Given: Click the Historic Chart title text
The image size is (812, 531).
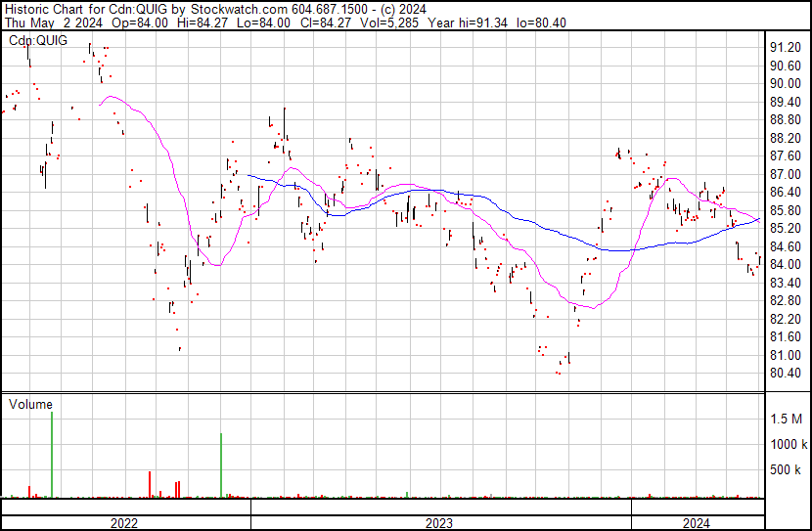Looking at the screenshot, I should tap(43, 9).
